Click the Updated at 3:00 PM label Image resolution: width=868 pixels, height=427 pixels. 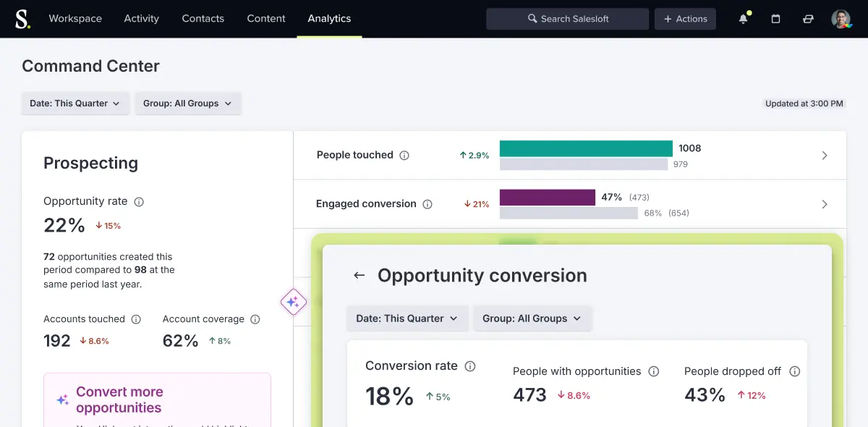pyautogui.click(x=804, y=103)
